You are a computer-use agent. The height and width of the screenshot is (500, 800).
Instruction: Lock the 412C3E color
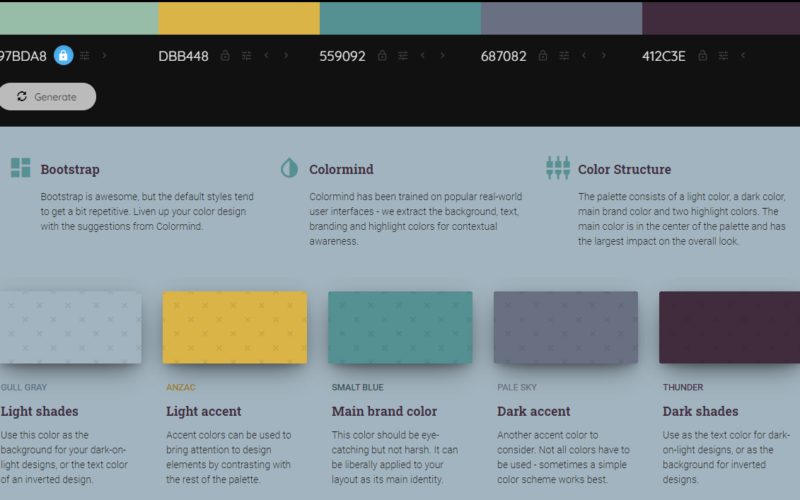(x=703, y=55)
